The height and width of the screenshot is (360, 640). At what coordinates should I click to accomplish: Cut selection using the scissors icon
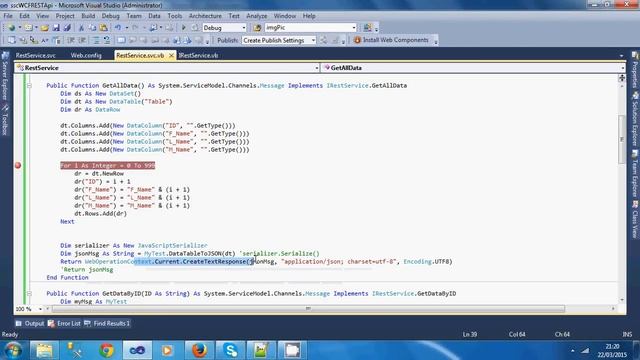pos(81,28)
